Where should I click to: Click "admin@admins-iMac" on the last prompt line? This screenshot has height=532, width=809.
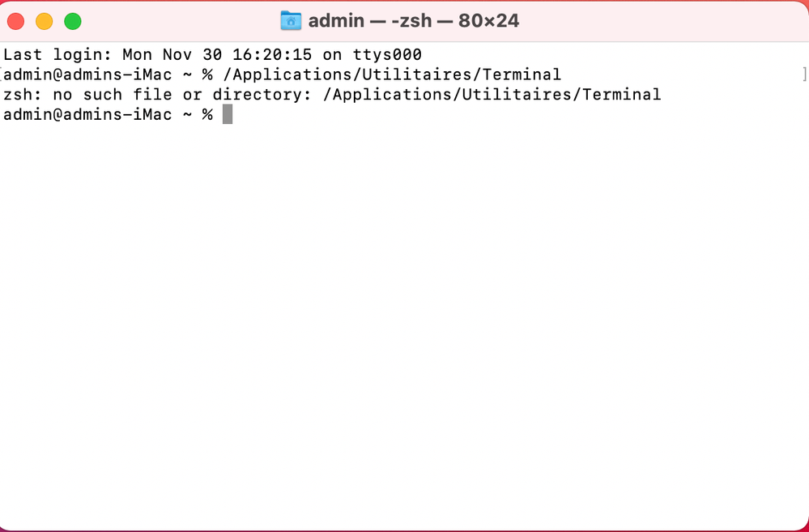(x=87, y=114)
